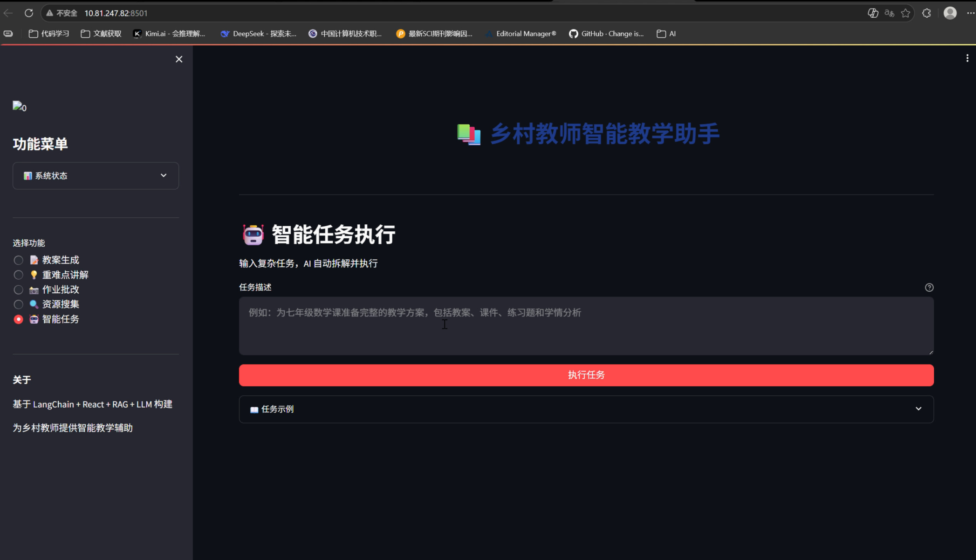Click the browser refresh icon
The width and height of the screenshot is (976, 560).
tap(29, 13)
